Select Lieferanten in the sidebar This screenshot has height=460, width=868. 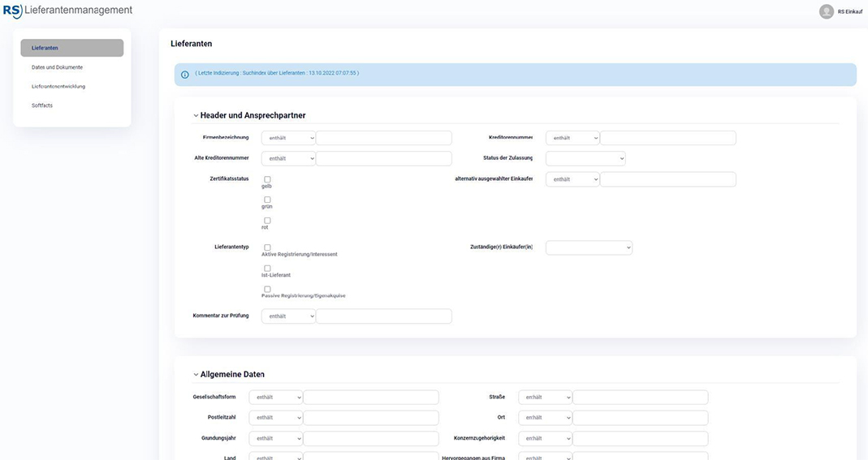pos(72,48)
